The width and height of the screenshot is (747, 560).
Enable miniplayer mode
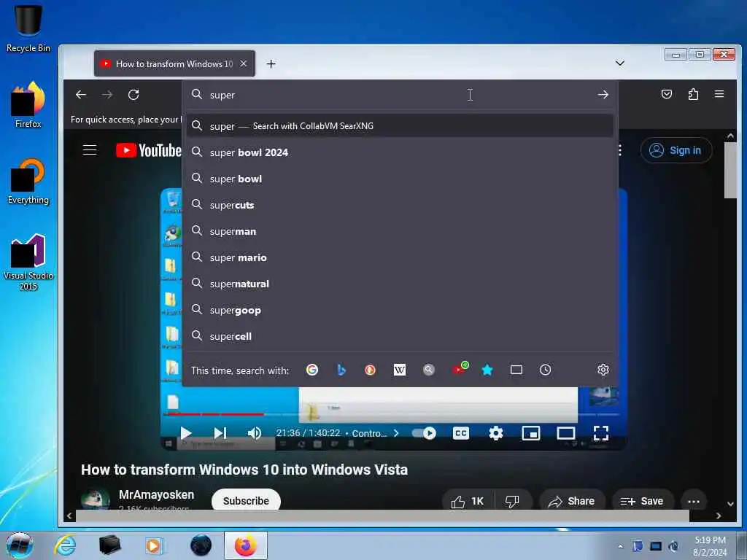[x=531, y=433]
